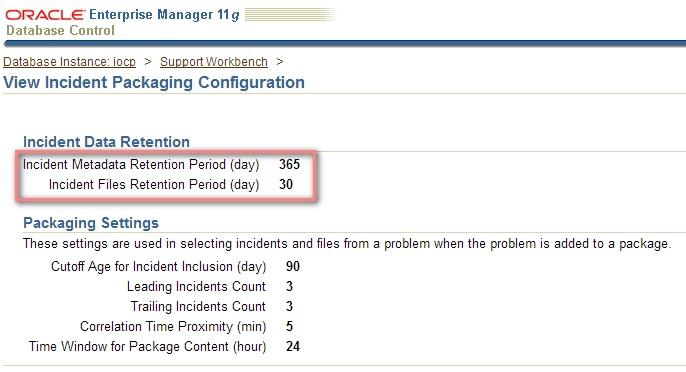
Task: Click Cutoff Age for Incident Inclusion label
Action: (158, 267)
